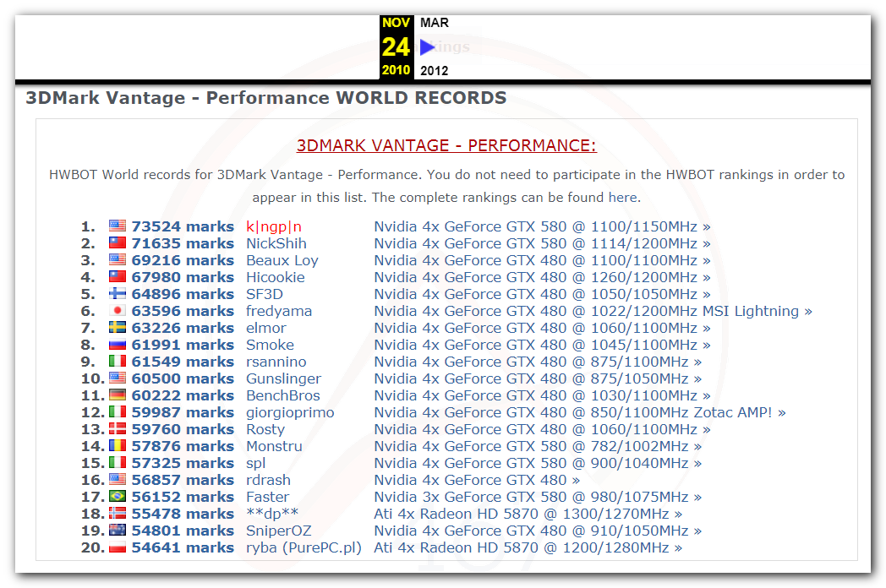
Task: Select the NOV 24 2010 capture date
Action: 397,46
